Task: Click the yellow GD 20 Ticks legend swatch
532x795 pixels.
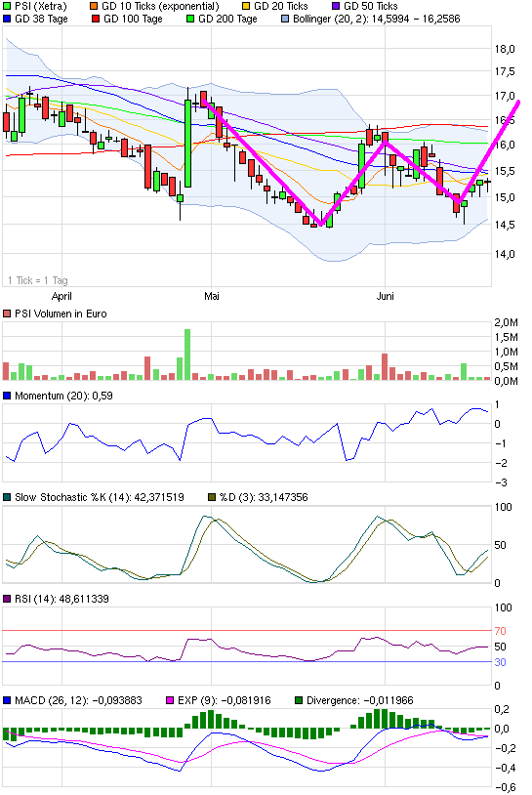Action: (x=246, y=7)
